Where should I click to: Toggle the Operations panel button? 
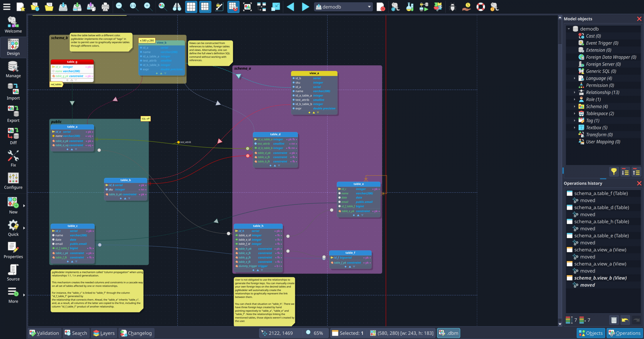pos(625,333)
